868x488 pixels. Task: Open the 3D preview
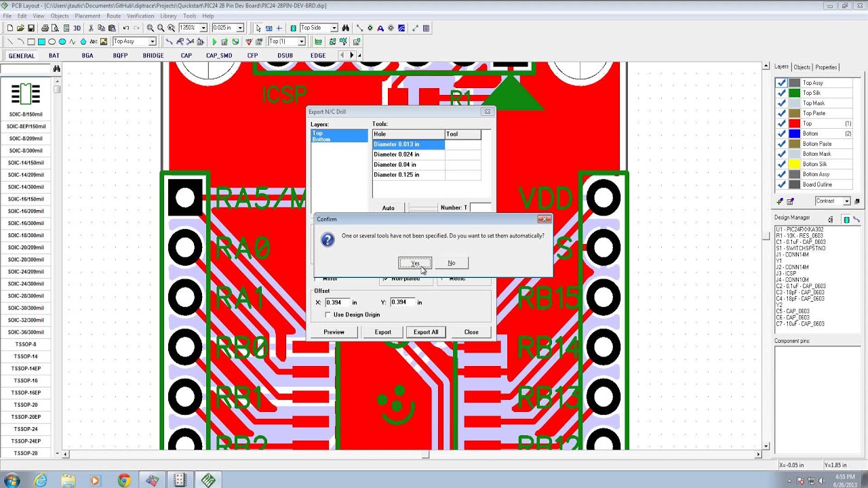coord(77,28)
